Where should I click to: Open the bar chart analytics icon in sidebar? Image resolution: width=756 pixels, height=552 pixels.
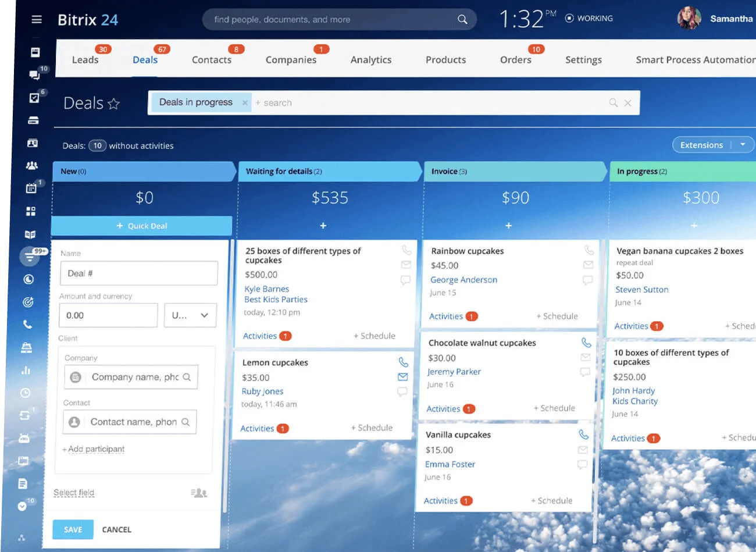click(26, 370)
